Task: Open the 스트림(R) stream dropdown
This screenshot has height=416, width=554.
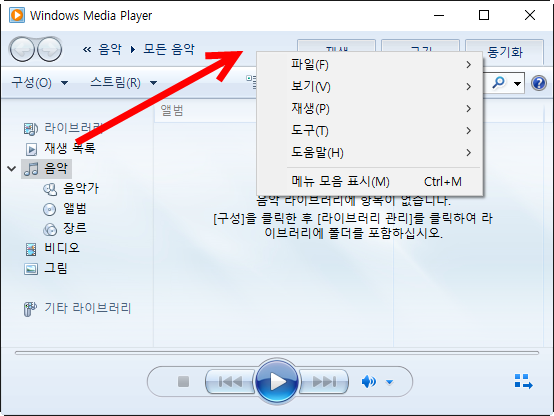Action: 124,83
